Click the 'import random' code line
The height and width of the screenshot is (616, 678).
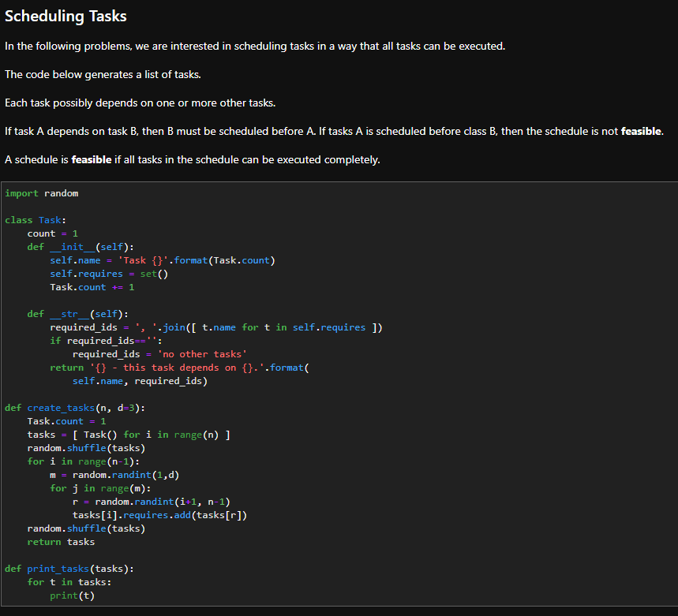[42, 193]
